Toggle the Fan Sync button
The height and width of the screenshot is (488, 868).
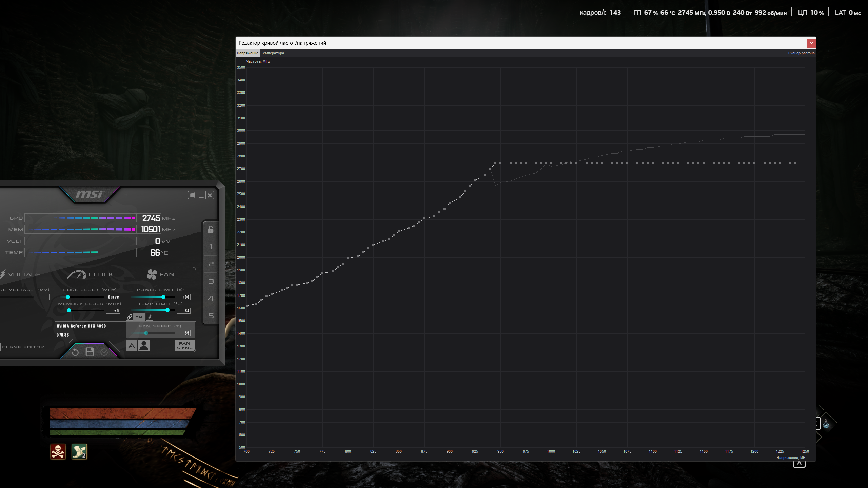click(x=185, y=346)
